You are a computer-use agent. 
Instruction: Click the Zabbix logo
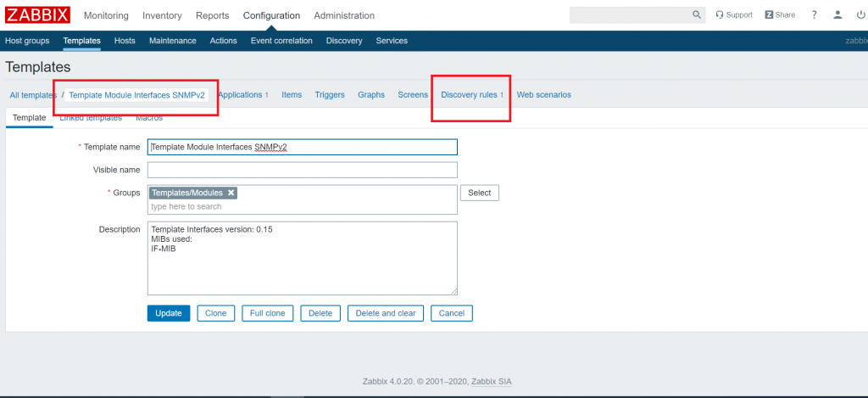pos(37,15)
